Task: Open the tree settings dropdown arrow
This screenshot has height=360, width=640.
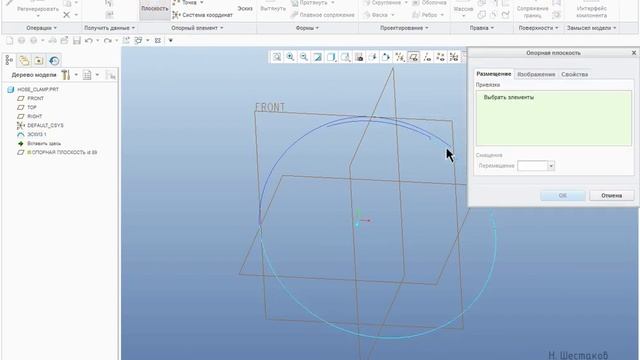Action: tap(76, 75)
